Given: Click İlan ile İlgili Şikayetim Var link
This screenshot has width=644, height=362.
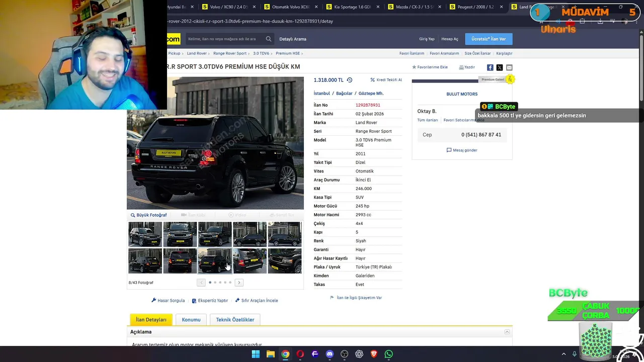Looking at the screenshot, I should click(x=356, y=298).
